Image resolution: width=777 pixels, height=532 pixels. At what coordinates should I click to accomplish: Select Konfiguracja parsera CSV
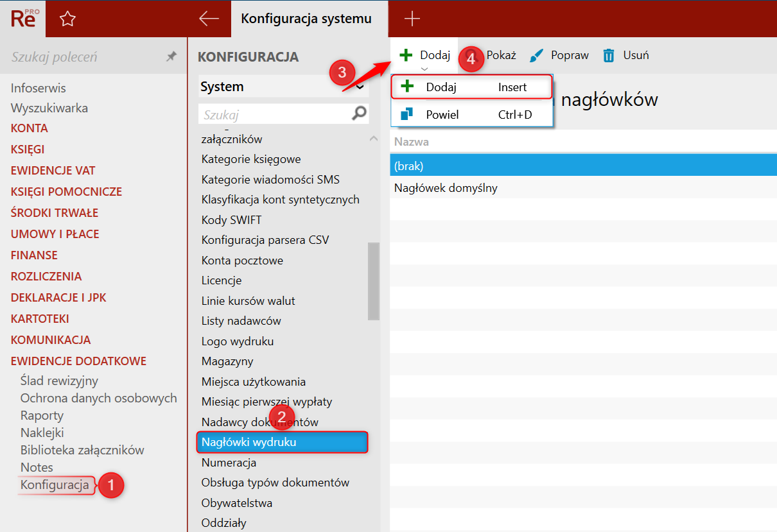[x=265, y=240]
